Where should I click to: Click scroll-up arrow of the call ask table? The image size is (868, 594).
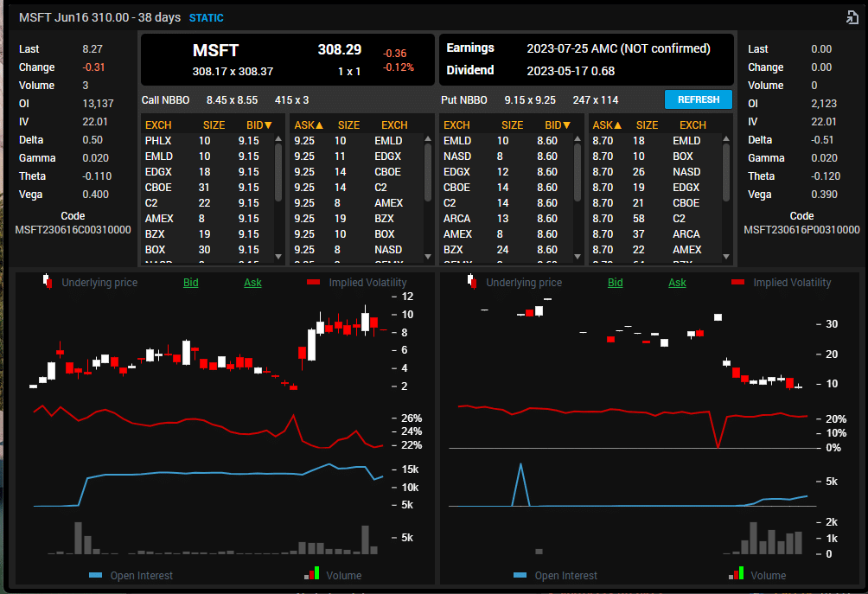click(428, 139)
